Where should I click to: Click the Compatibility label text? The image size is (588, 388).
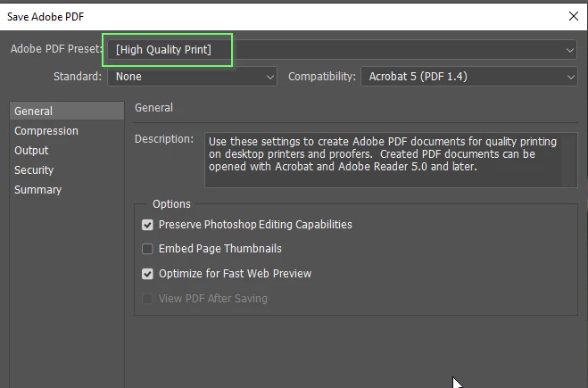(322, 77)
